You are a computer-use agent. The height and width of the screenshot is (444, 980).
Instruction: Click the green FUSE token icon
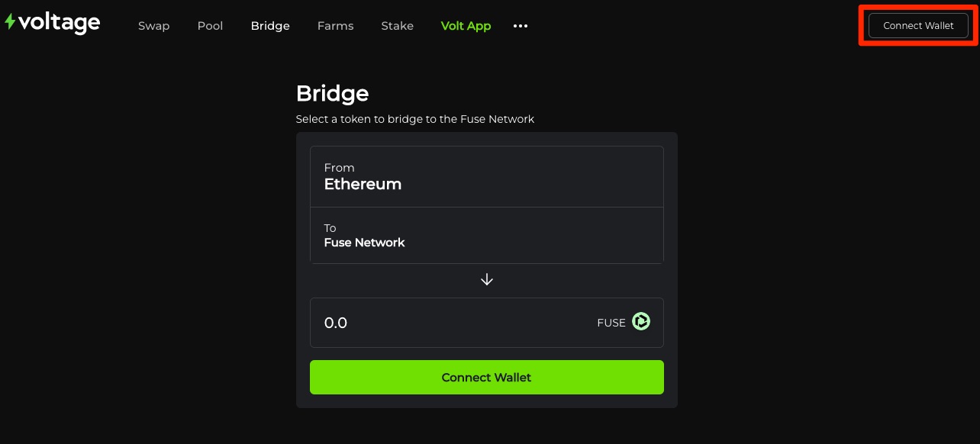coord(641,322)
